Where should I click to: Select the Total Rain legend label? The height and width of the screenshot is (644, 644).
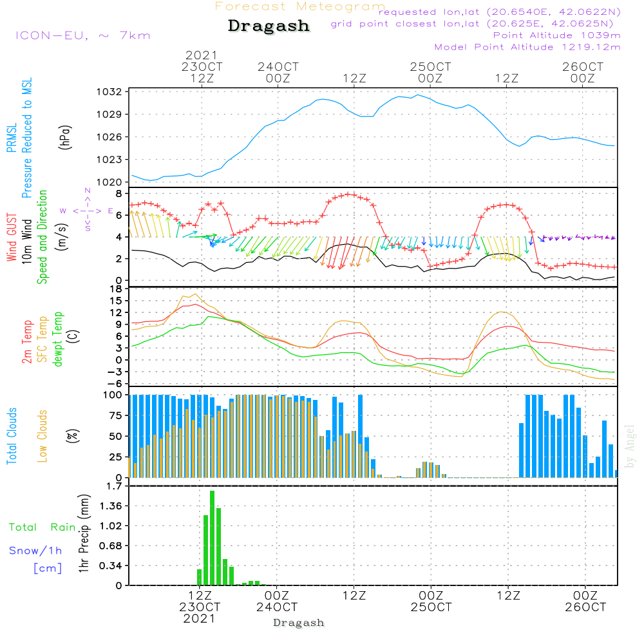[42, 527]
